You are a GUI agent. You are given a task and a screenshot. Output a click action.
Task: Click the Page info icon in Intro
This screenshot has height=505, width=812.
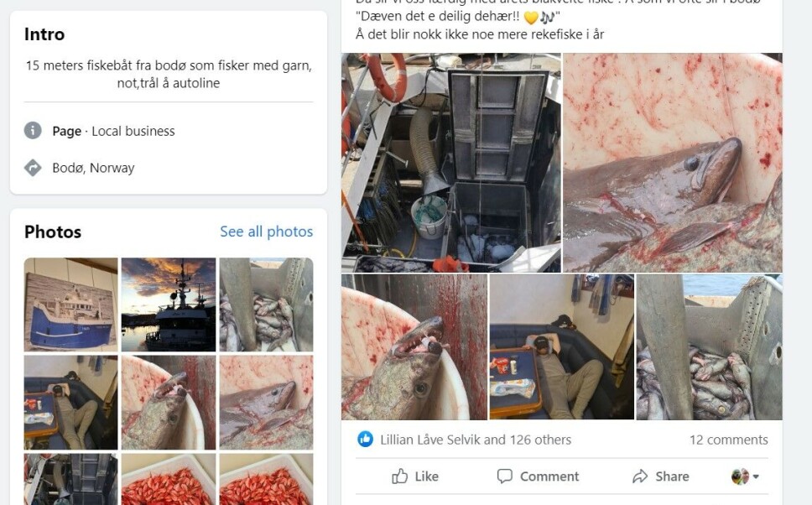(33, 131)
